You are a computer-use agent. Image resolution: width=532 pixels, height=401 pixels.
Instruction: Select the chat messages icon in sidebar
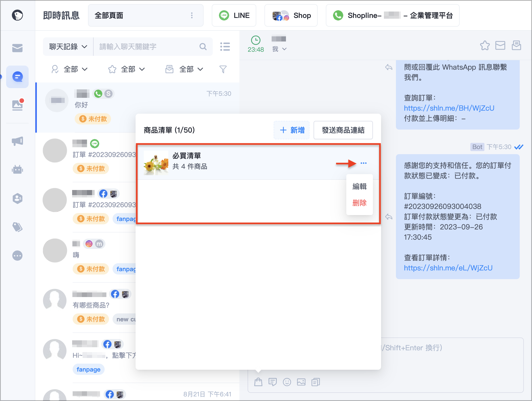17,77
